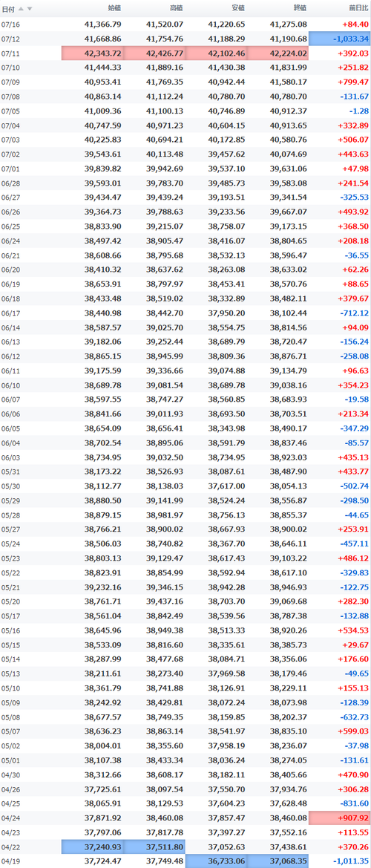The width and height of the screenshot is (371, 868).
Task: Select highlighted open value 42,343.72
Action: coord(92,53)
